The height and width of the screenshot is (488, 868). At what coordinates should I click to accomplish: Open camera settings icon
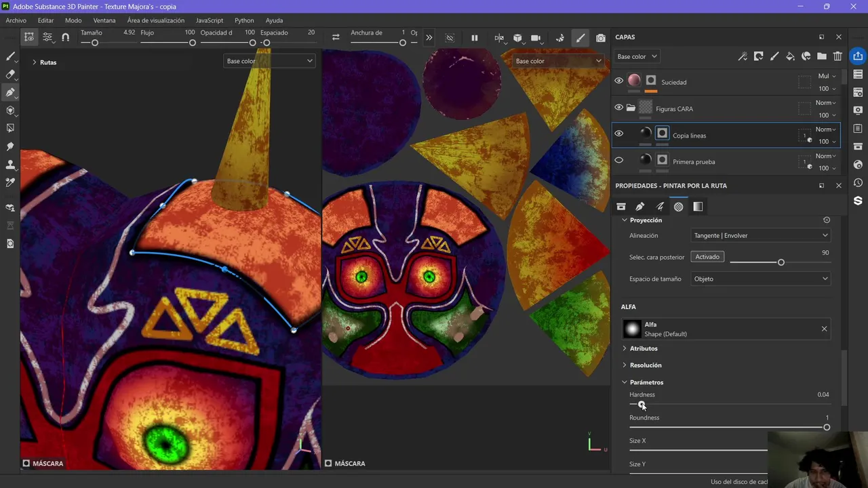pyautogui.click(x=536, y=39)
